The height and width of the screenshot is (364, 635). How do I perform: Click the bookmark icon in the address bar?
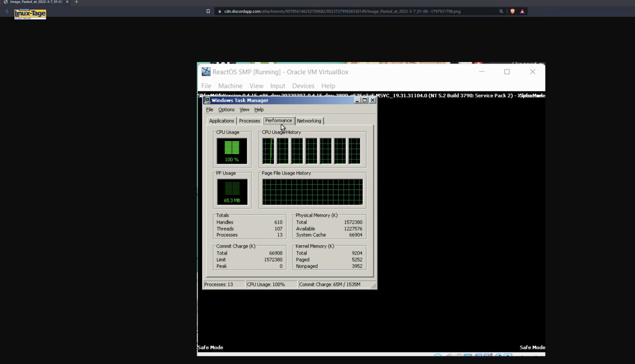coord(208,11)
